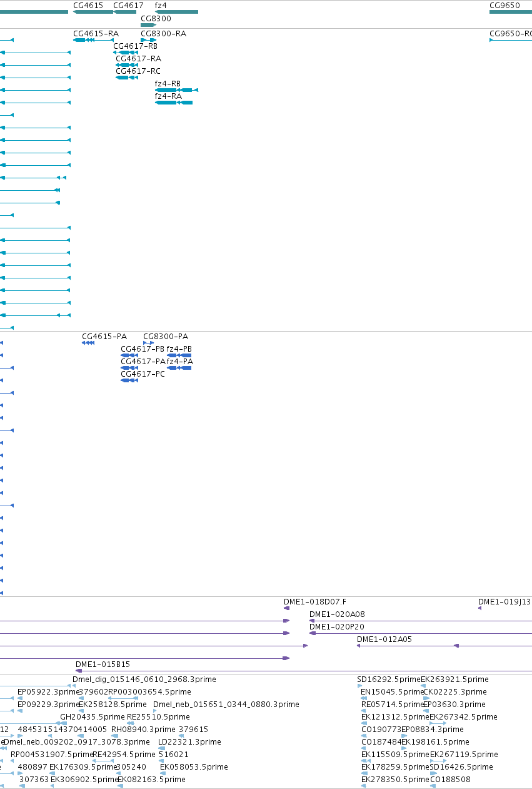Click the EK263921.5prime EST

[423, 686]
